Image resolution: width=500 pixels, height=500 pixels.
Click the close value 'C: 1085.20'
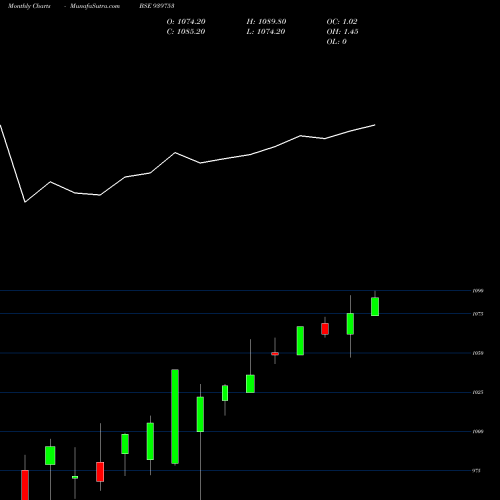click(186, 32)
